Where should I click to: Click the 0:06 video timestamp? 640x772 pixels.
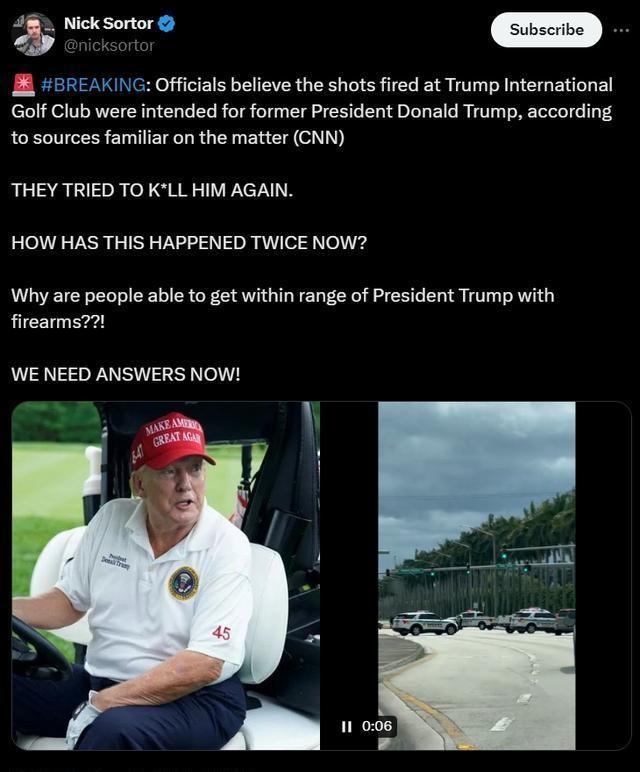(377, 726)
